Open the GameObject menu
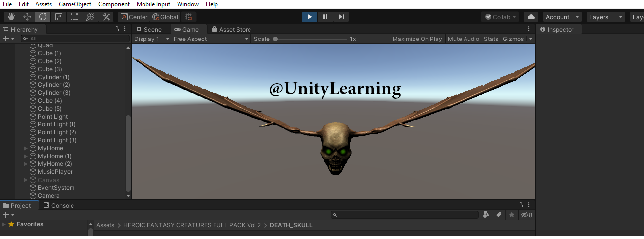This screenshot has width=644, height=239. pos(75,4)
